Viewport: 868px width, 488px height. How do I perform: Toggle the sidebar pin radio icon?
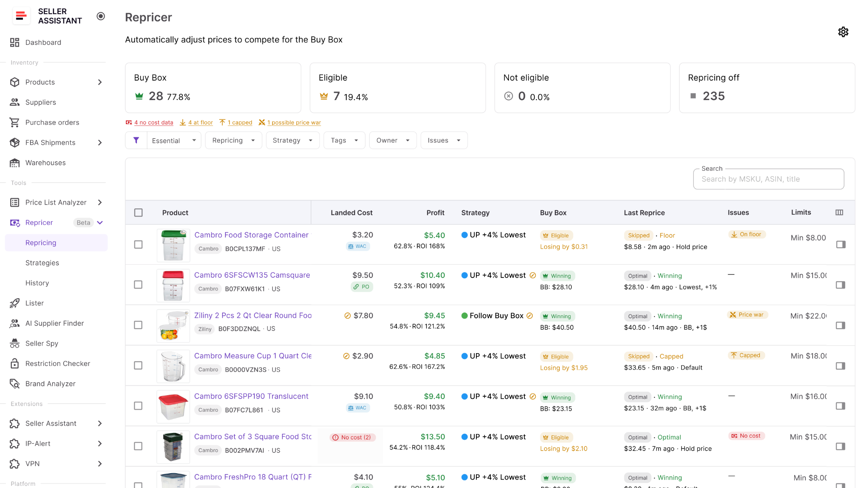tap(100, 16)
